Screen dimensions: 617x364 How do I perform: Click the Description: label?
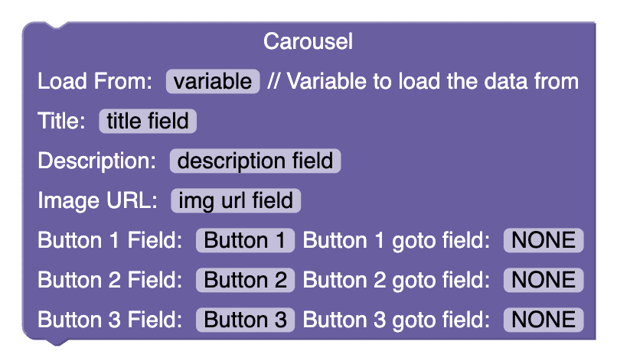96,161
